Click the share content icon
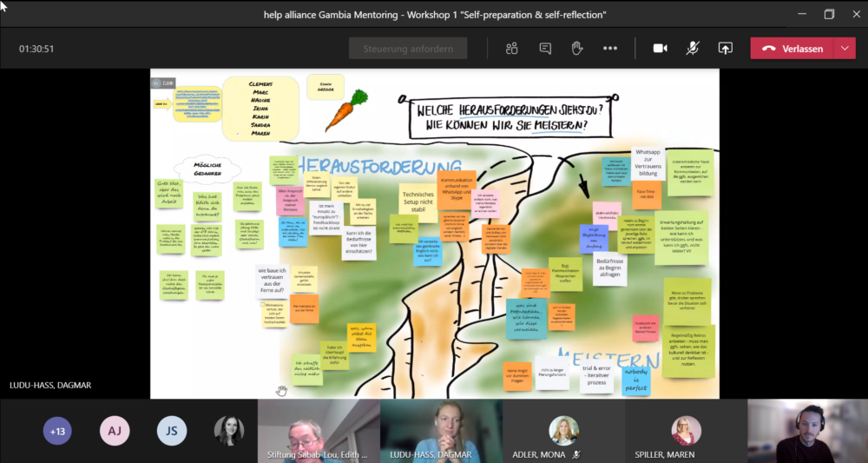This screenshot has height=463, width=868. [725, 49]
